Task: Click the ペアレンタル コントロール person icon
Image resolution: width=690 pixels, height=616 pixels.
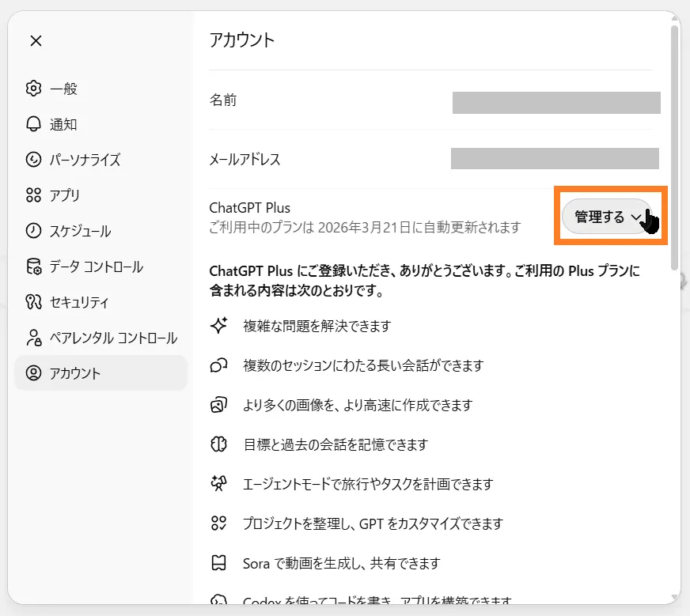Action: pyautogui.click(x=33, y=338)
